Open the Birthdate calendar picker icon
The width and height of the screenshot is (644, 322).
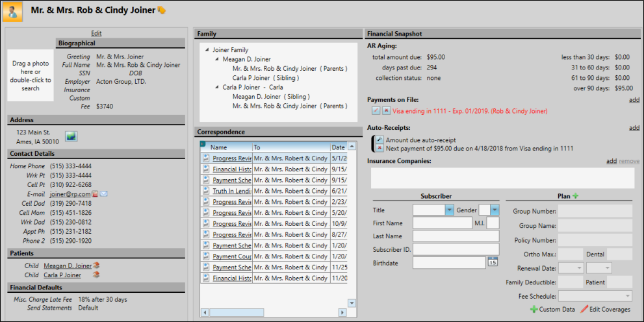pos(493,262)
